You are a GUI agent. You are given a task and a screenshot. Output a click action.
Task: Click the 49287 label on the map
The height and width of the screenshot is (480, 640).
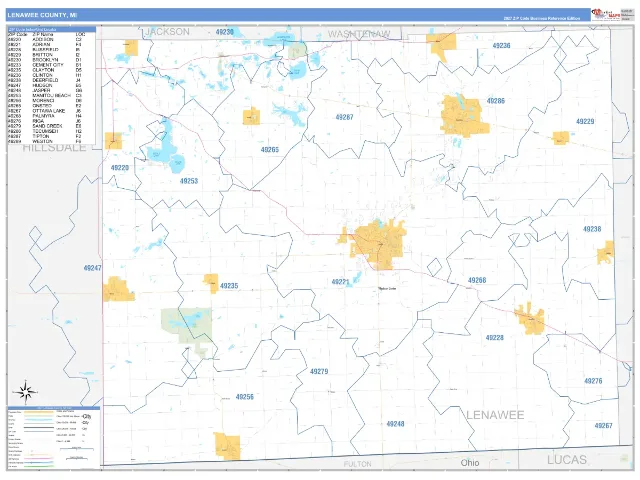pyautogui.click(x=344, y=117)
